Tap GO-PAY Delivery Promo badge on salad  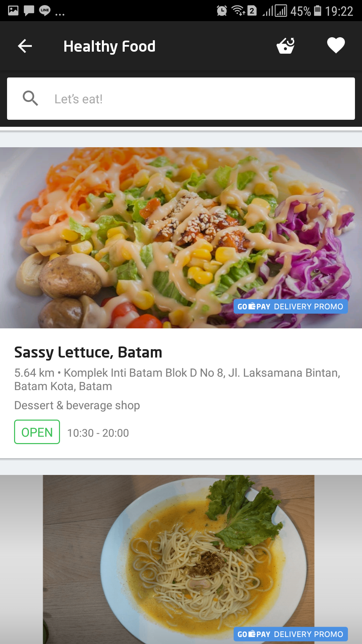[x=291, y=306]
